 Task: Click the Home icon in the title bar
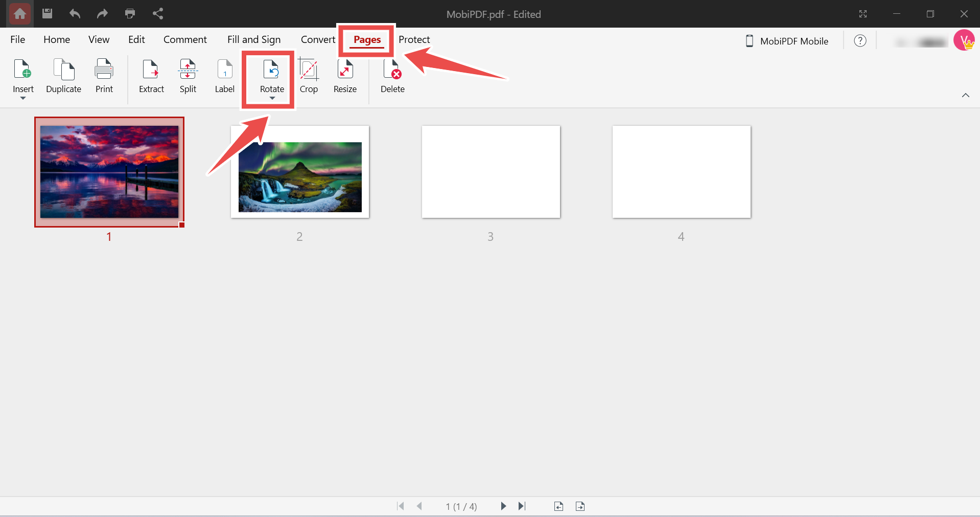click(x=20, y=14)
